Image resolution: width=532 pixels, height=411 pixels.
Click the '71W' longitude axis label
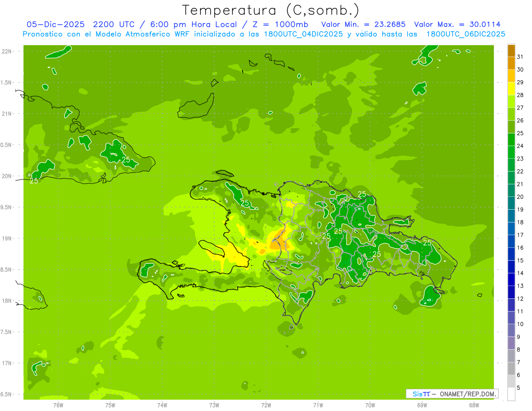(x=318, y=405)
